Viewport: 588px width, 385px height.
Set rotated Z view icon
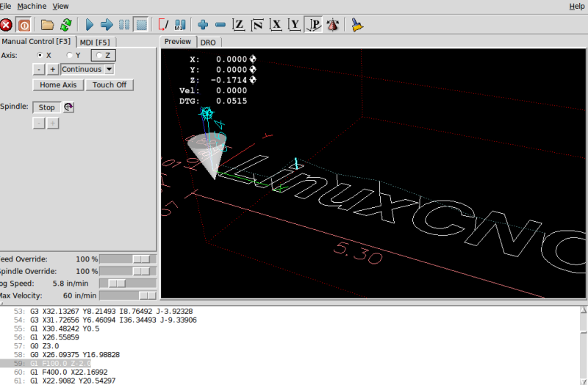click(257, 25)
